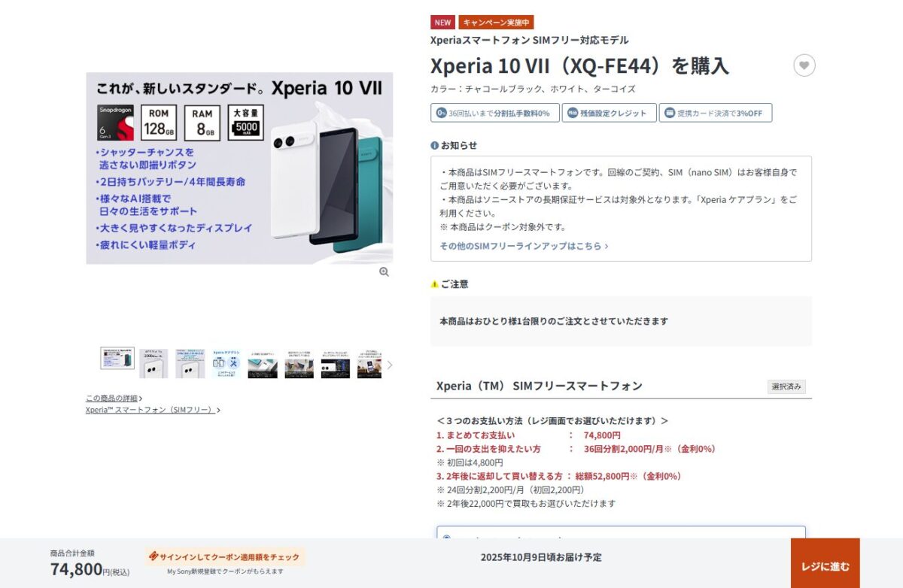Click the main Xperia 10 VII banner image
Image resolution: width=903 pixels, height=588 pixels.
239,168
